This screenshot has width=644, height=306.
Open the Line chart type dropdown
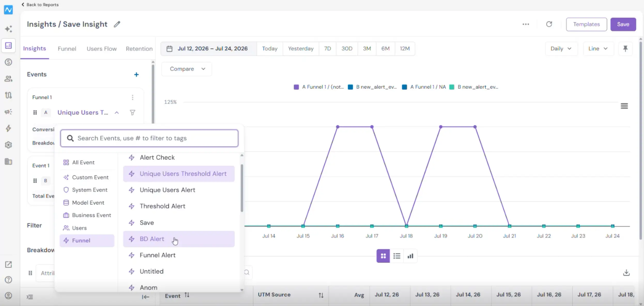(598, 49)
